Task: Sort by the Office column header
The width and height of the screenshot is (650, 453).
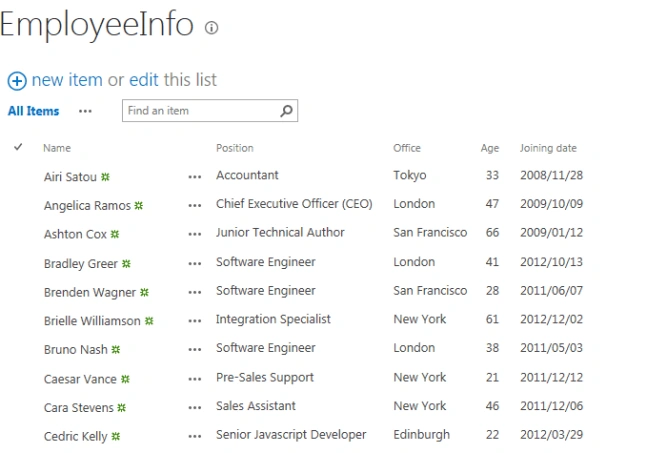Action: [407, 148]
